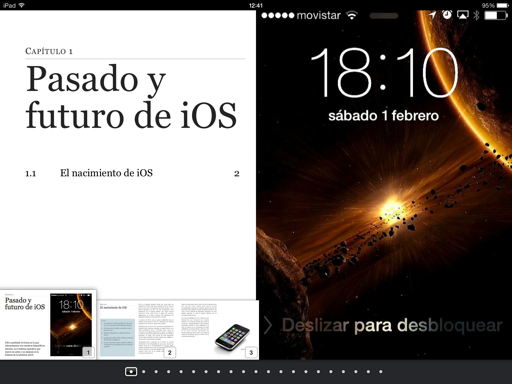Tap the AirPlay status icon
The width and height of the screenshot is (512, 384).
tap(463, 15)
